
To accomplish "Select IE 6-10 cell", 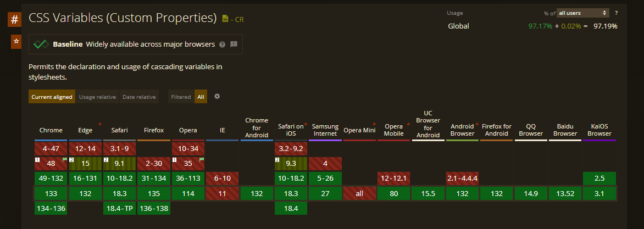I will point(222,178).
